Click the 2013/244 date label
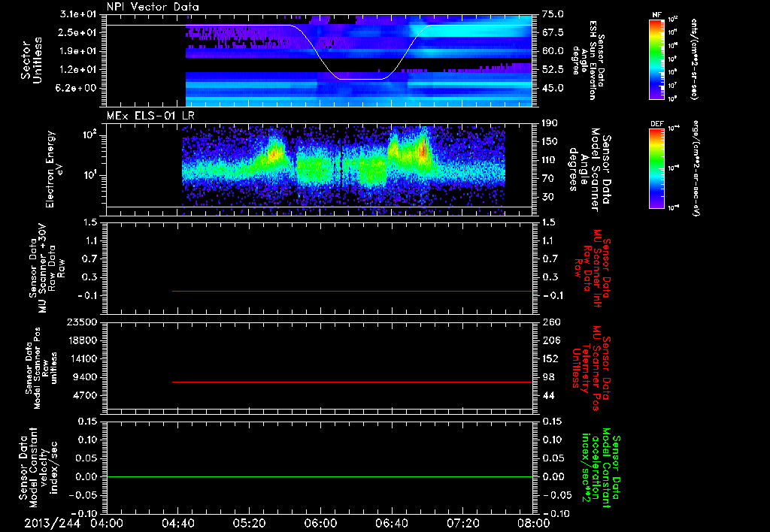Image resolution: width=770 pixels, height=532 pixels. [x=51, y=523]
